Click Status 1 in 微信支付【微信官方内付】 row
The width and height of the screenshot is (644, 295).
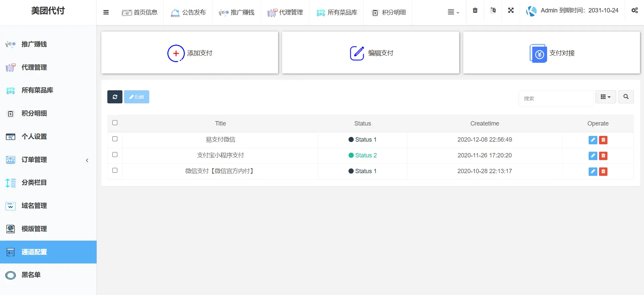click(x=363, y=171)
